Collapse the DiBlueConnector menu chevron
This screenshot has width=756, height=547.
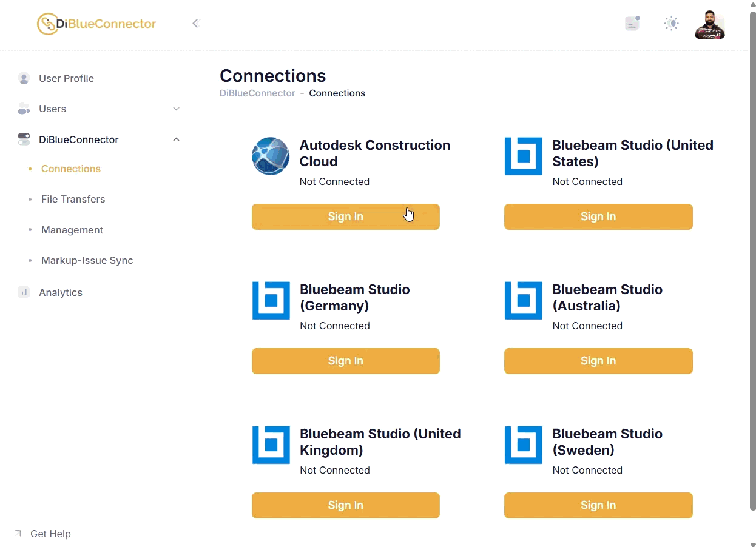(176, 139)
